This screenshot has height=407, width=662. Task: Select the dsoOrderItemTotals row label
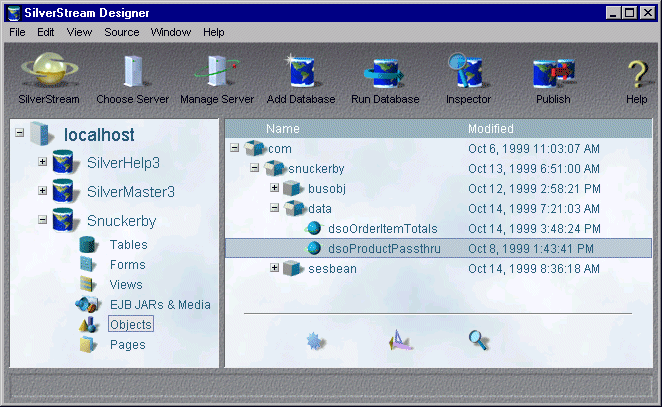click(x=383, y=229)
